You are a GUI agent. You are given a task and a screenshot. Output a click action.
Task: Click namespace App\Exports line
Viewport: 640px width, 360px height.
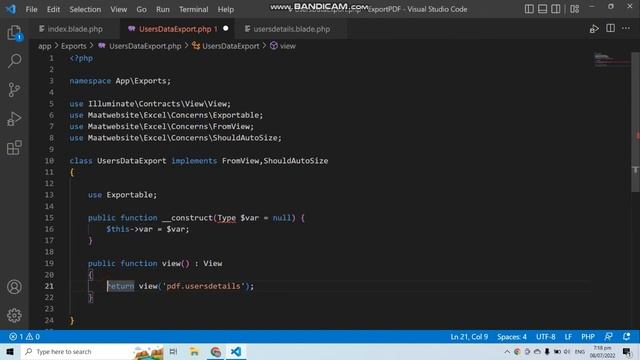click(x=120, y=81)
